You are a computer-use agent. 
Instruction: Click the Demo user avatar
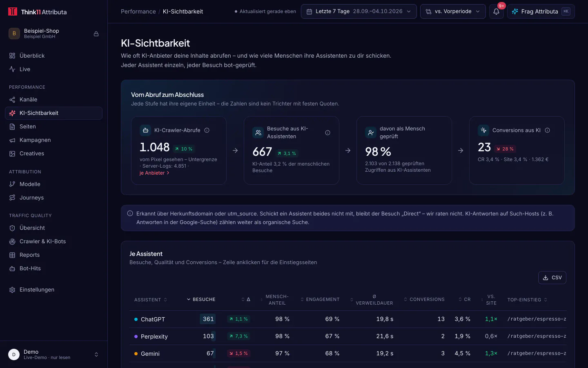pyautogui.click(x=14, y=355)
